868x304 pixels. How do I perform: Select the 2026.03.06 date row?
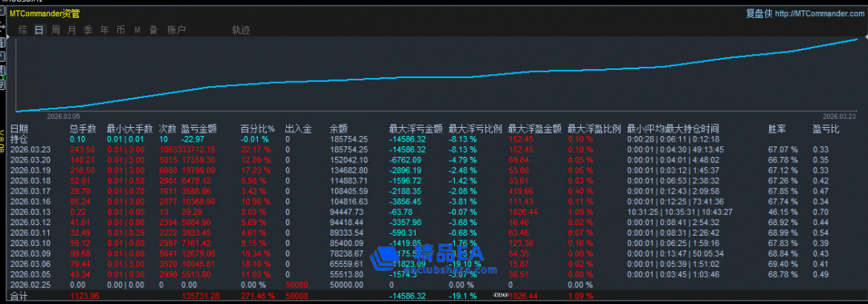click(x=30, y=264)
